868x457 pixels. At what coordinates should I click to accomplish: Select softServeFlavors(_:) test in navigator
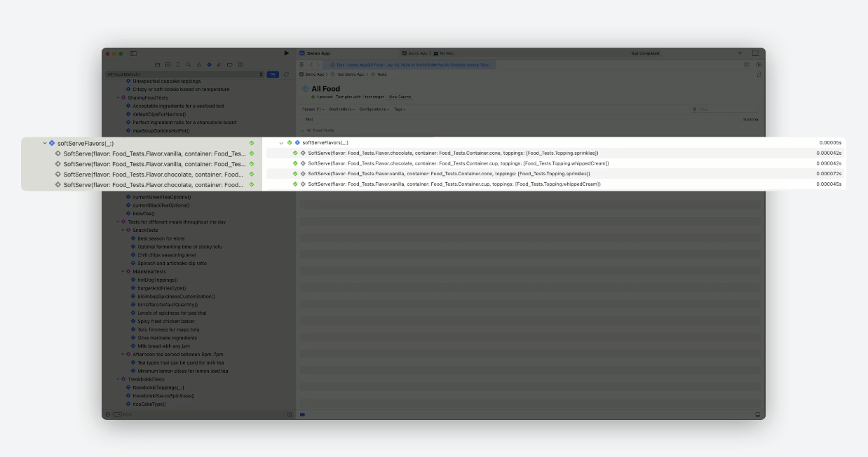pos(86,143)
